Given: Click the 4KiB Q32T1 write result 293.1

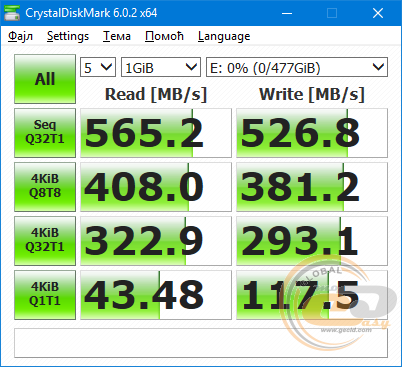Looking at the screenshot, I should pos(312,241).
